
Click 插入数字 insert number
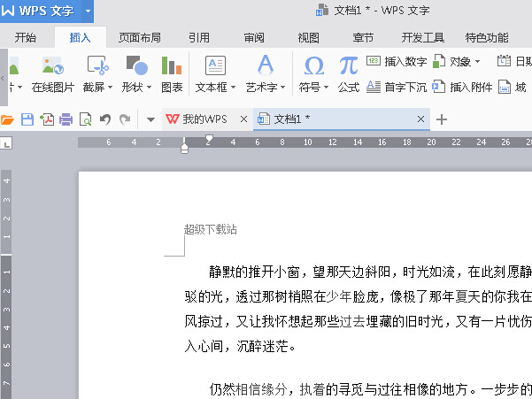[397, 61]
